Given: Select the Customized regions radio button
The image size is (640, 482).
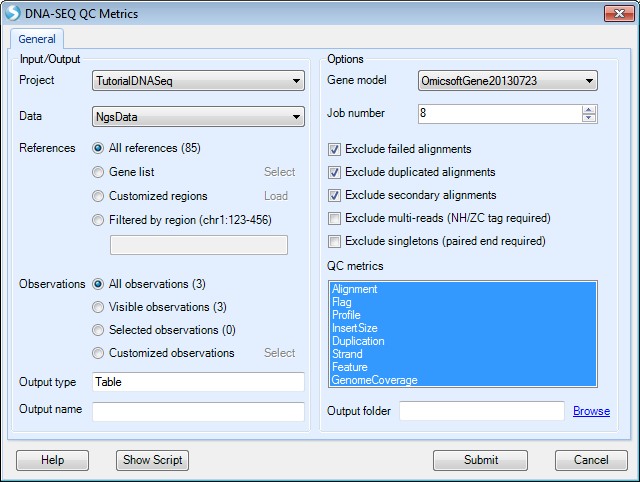Looking at the screenshot, I should (x=98, y=196).
